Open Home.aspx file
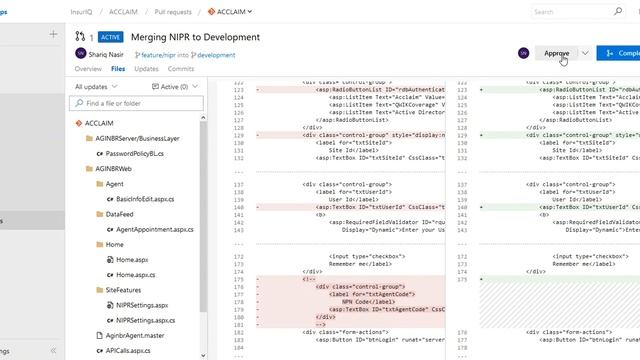The height and width of the screenshot is (360, 640). click(x=127, y=260)
